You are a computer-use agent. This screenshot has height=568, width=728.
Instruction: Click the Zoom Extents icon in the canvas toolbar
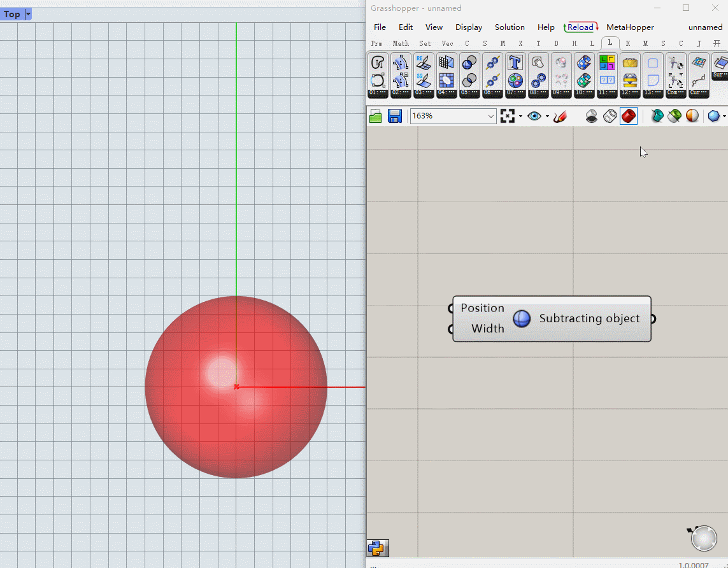(x=508, y=116)
